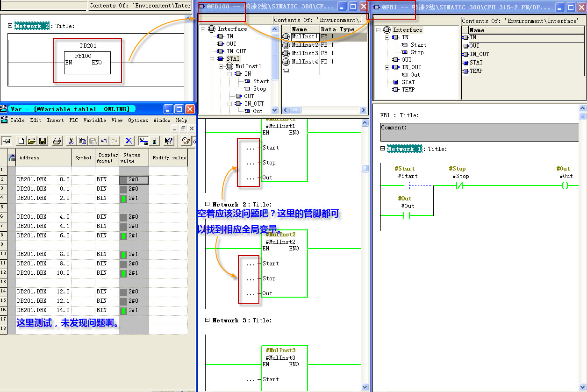The width and height of the screenshot is (587, 392).
Task: Click the context help pointer icon
Action: click(169, 141)
